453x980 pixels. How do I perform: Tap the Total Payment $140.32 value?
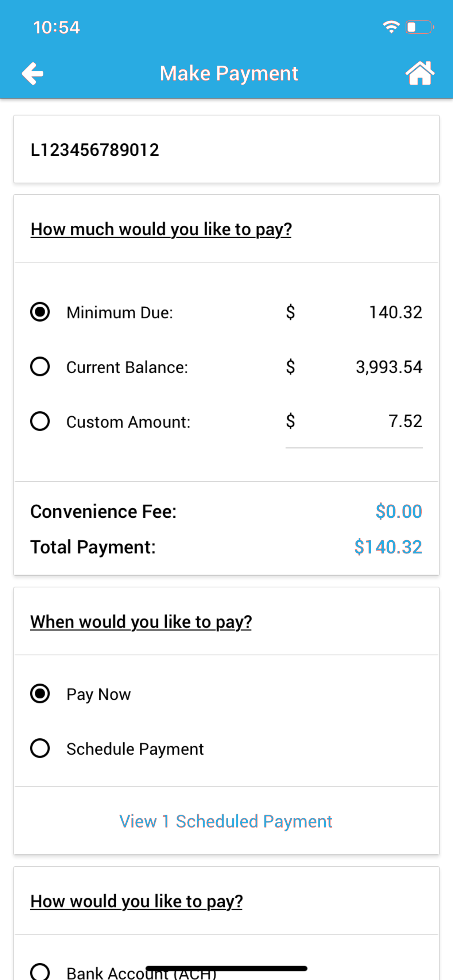(x=388, y=547)
